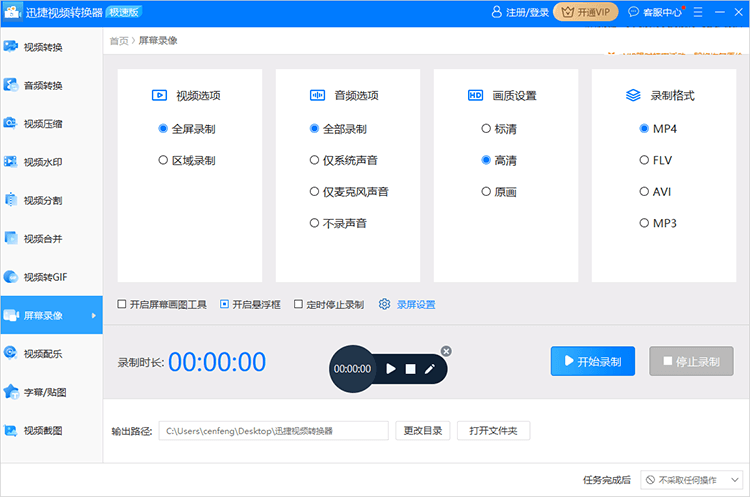Enable 开启屏幕画图工具 checkbox

tap(122, 304)
